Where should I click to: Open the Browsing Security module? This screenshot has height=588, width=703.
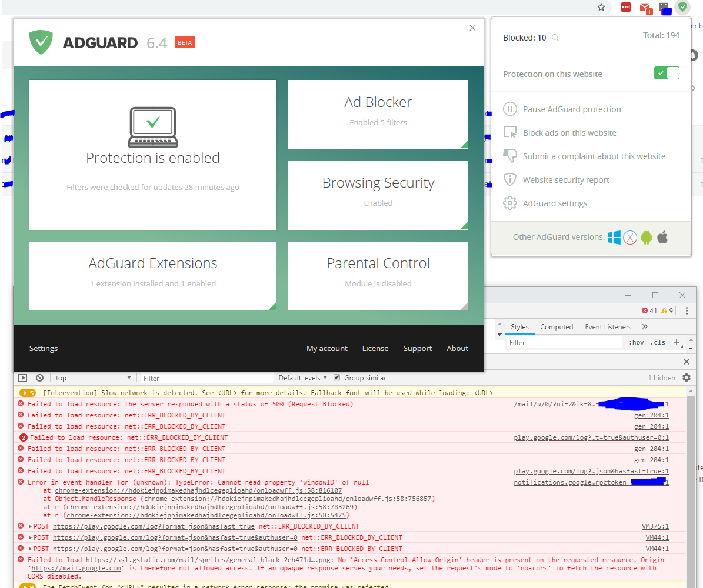click(x=378, y=195)
